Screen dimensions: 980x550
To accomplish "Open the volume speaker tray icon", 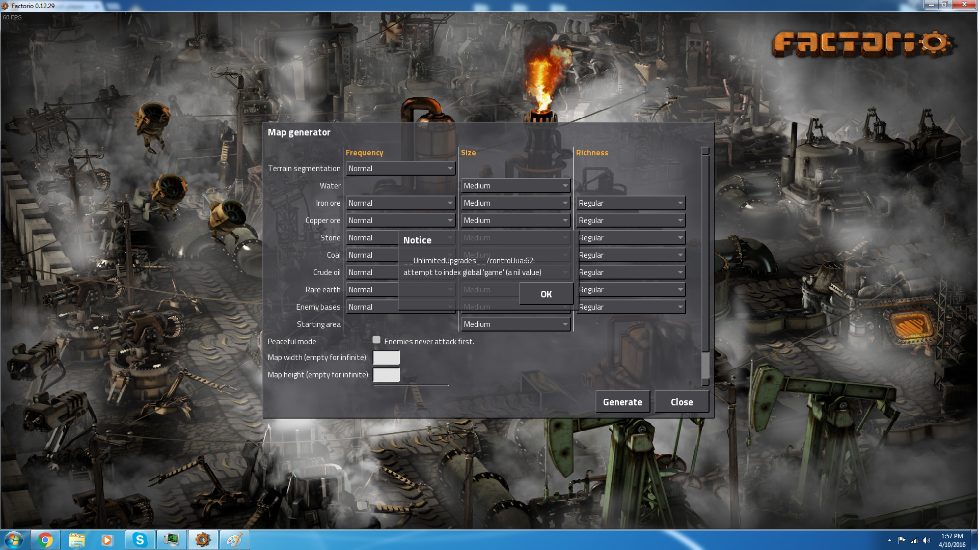I will [x=927, y=541].
